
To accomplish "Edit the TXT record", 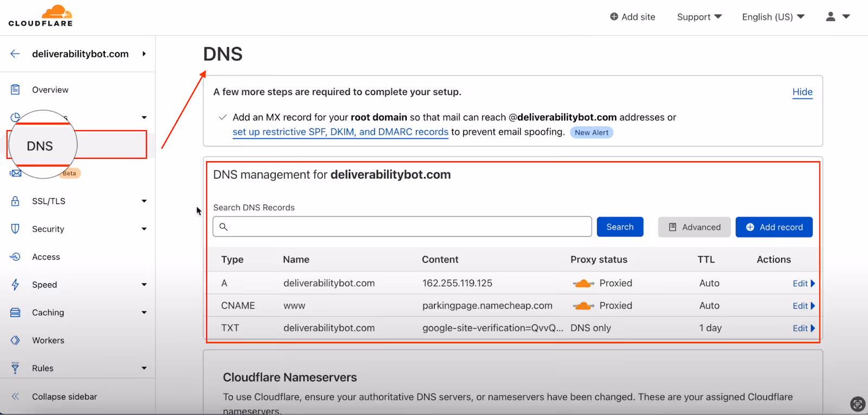I will click(803, 328).
